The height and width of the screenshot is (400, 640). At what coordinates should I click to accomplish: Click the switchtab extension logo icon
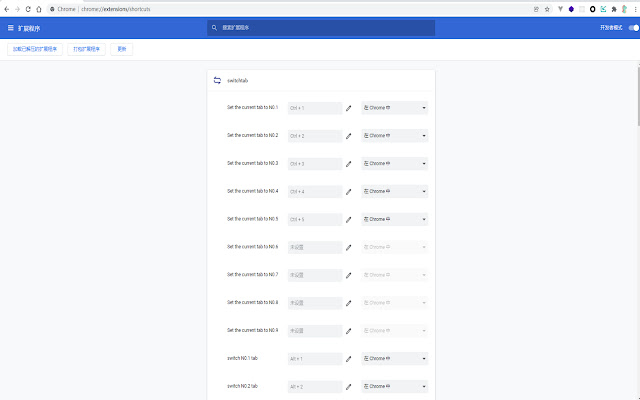click(217, 80)
